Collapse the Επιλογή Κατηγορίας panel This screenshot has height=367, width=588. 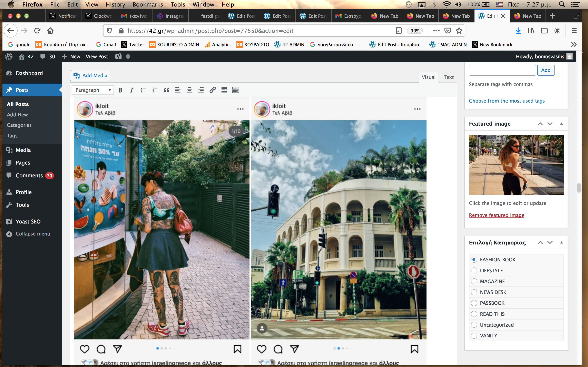tap(561, 242)
